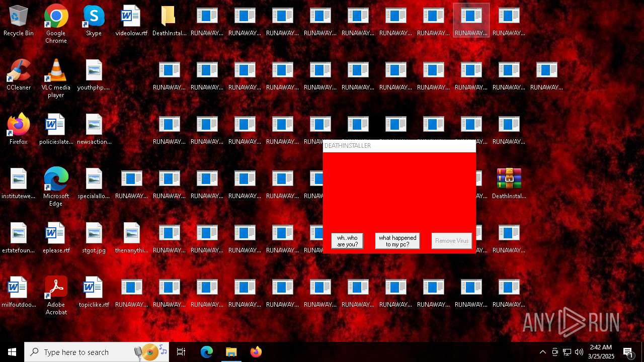Select institutewe... image file
This screenshot has width=644, height=362.
click(x=19, y=184)
